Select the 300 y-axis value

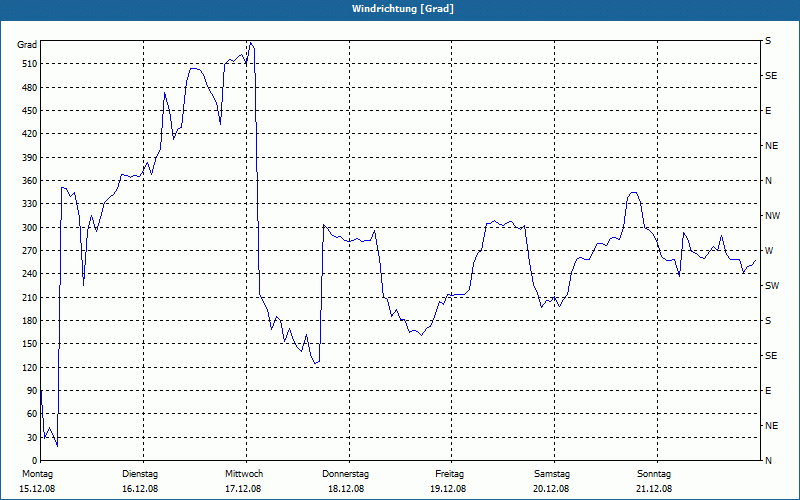click(30, 228)
